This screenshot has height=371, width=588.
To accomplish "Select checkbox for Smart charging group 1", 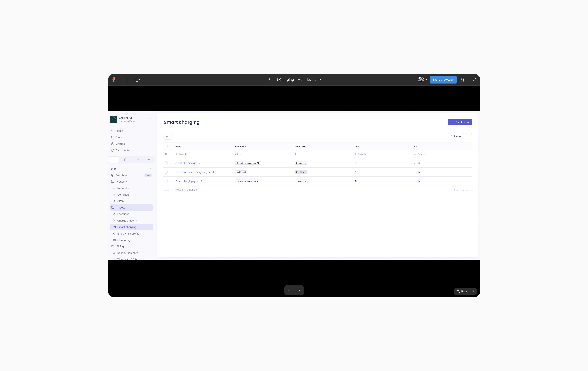I will [166, 163].
